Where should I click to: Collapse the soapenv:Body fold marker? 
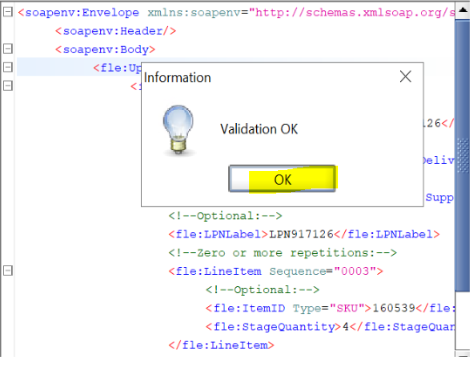8,49
